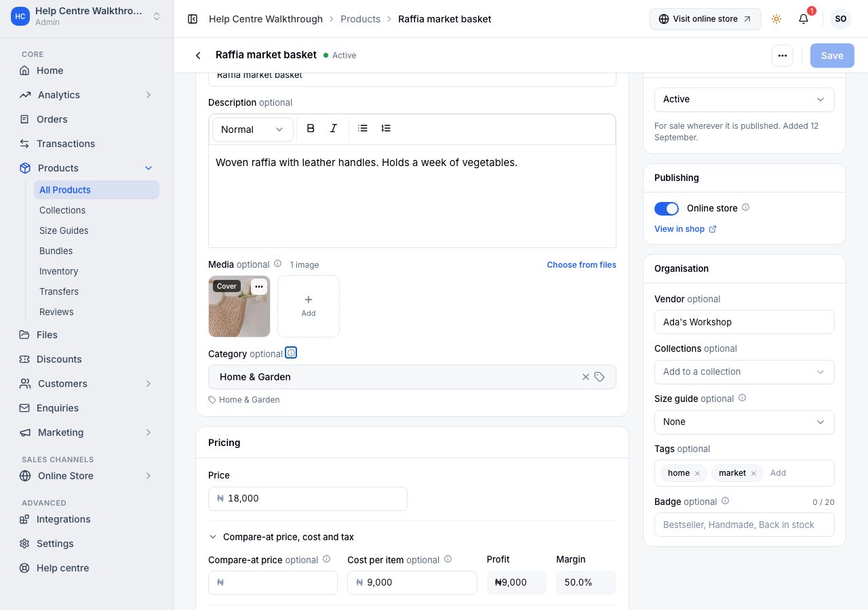Viewport: 868px width, 610px height.
Task: Toggle the Online store publishing switch
Action: (x=667, y=208)
